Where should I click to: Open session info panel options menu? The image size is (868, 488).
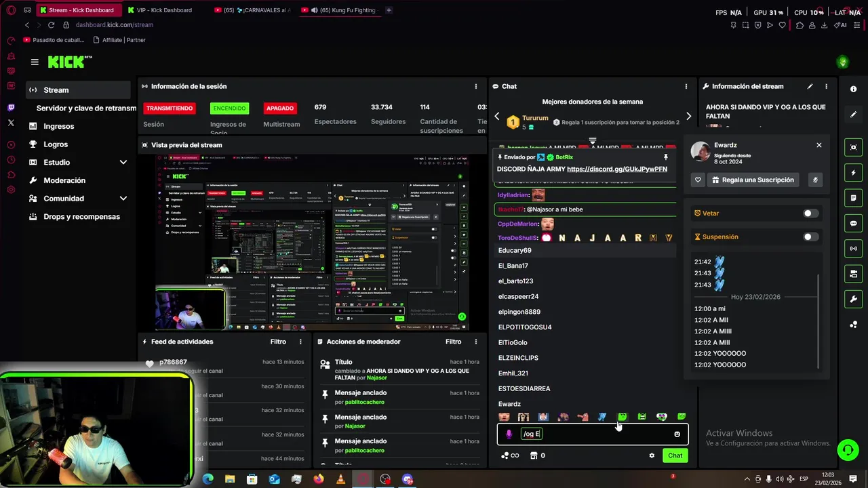(x=475, y=87)
